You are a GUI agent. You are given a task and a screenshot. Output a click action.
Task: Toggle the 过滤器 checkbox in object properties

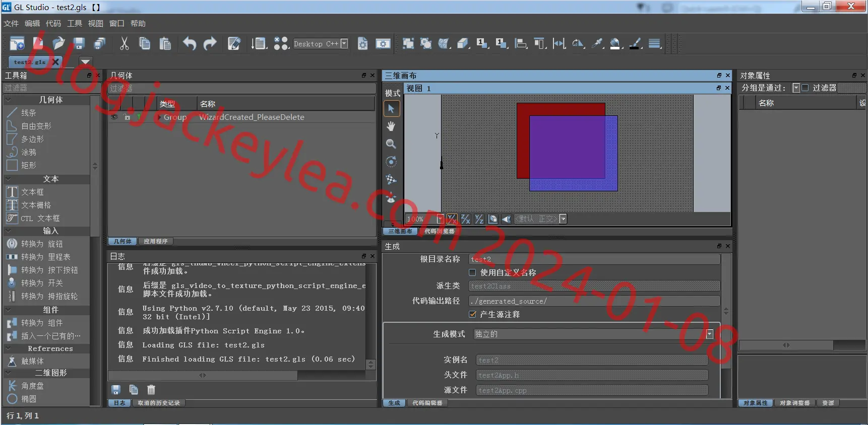805,88
